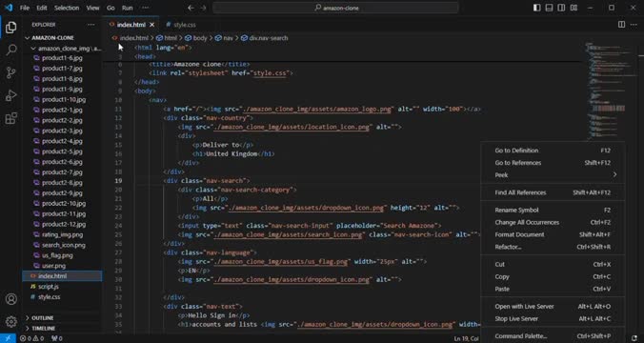The height and width of the screenshot is (343, 644).
Task: Open Explorer more actions ellipsis
Action: 91,25
